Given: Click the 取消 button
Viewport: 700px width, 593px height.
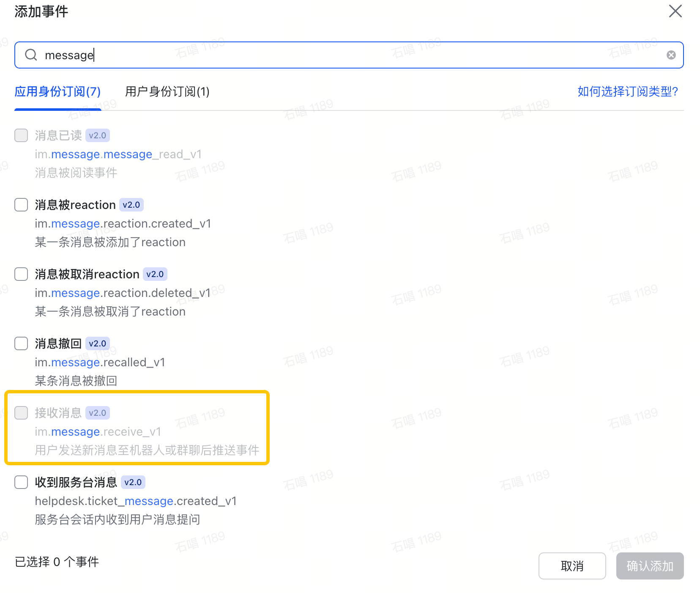Looking at the screenshot, I should coord(572,566).
